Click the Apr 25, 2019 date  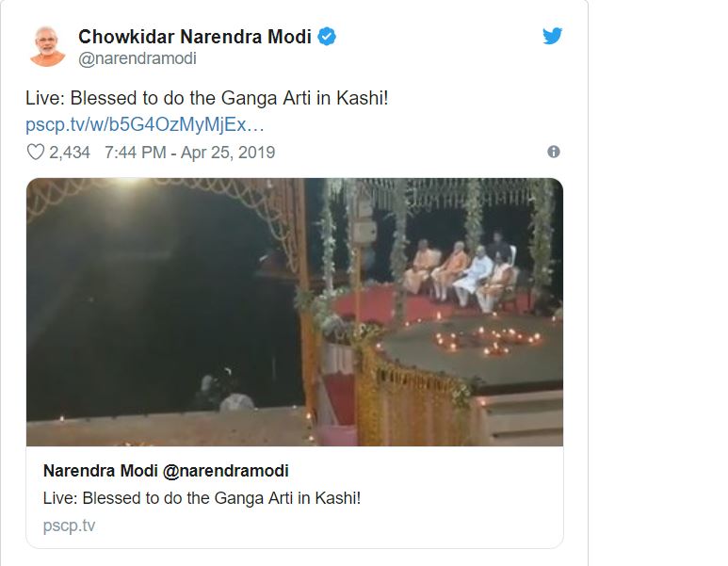[x=231, y=152]
